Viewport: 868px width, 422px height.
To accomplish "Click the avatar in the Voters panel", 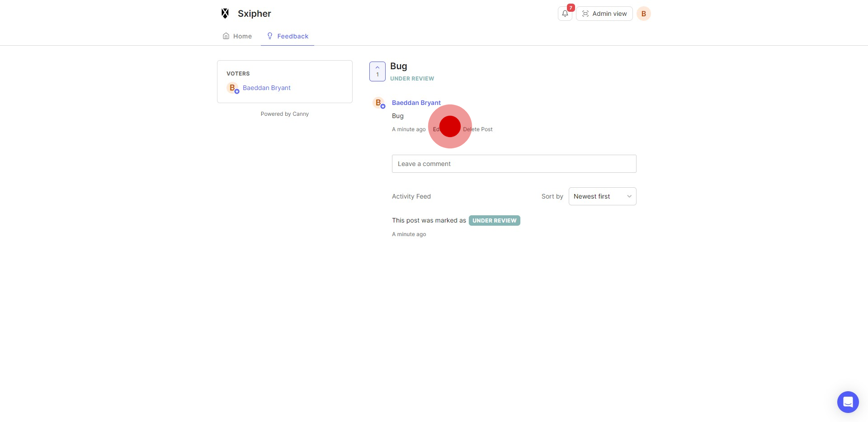I will 232,88.
